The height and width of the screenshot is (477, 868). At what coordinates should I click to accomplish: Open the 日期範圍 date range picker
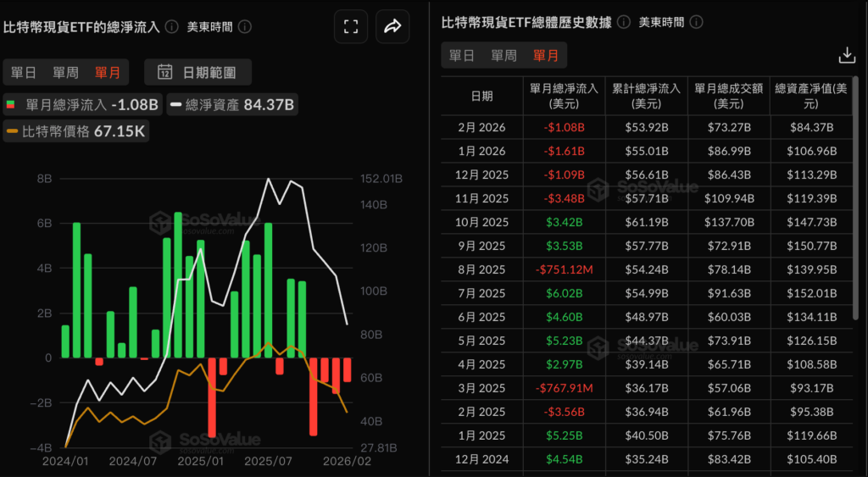198,72
